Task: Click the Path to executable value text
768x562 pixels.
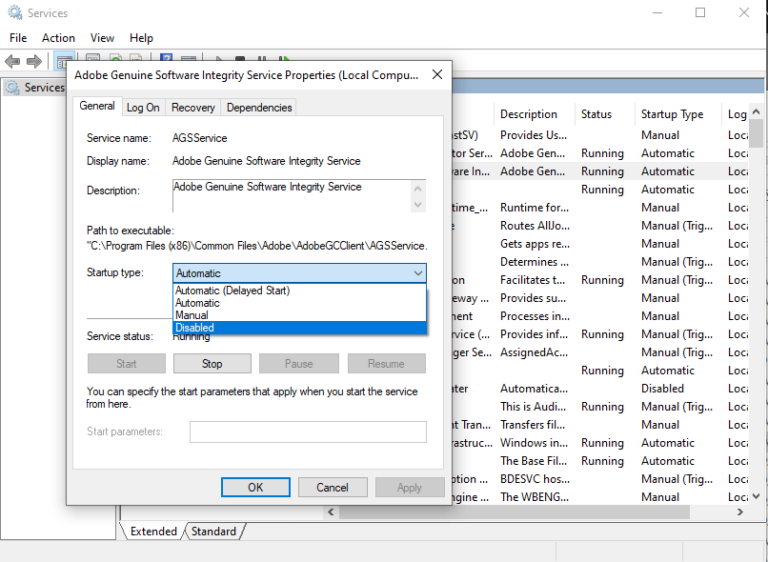Action: coord(257,246)
